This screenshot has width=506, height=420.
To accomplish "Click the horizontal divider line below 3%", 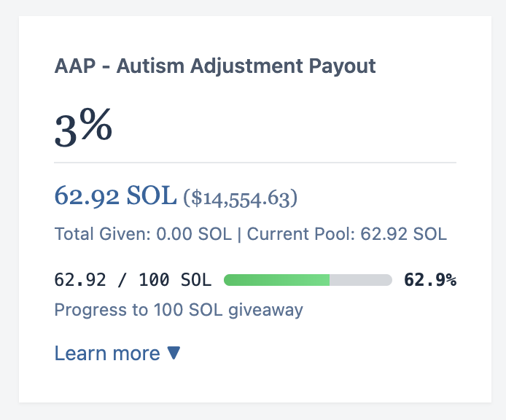I will pos(255,163).
